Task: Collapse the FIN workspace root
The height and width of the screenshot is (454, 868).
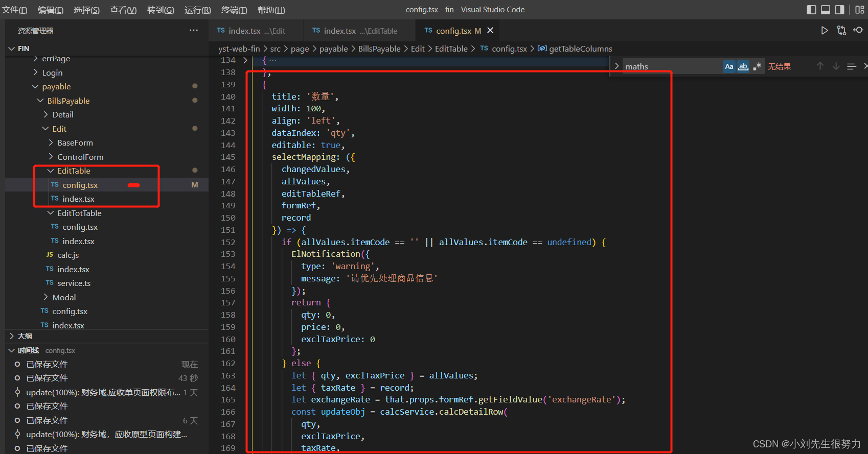Action: 12,49
